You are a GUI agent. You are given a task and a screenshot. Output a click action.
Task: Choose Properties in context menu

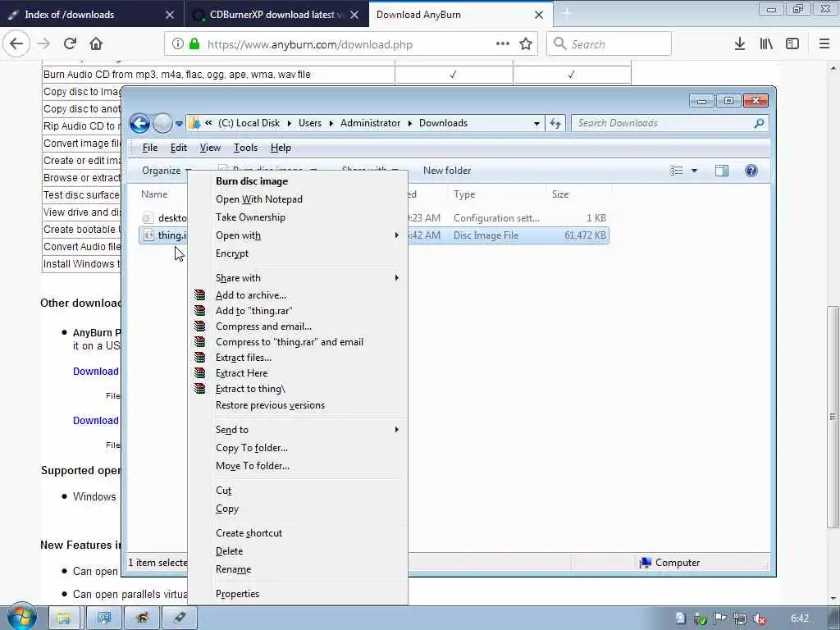point(237,594)
